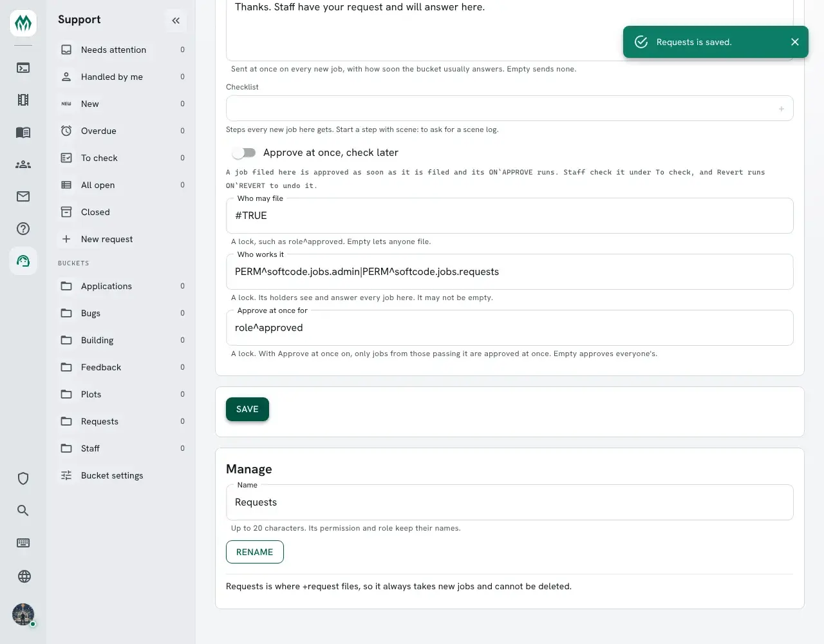Open the Building bucket
824x644 pixels.
(122, 340)
